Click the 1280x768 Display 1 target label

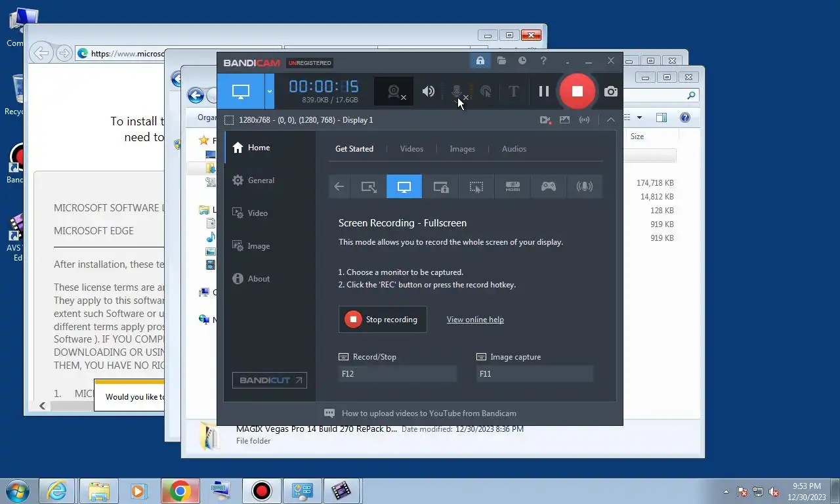[306, 120]
